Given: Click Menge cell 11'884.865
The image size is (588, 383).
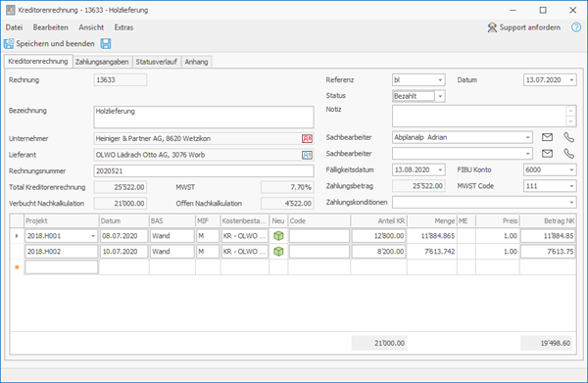Looking at the screenshot, I should 432,236.
